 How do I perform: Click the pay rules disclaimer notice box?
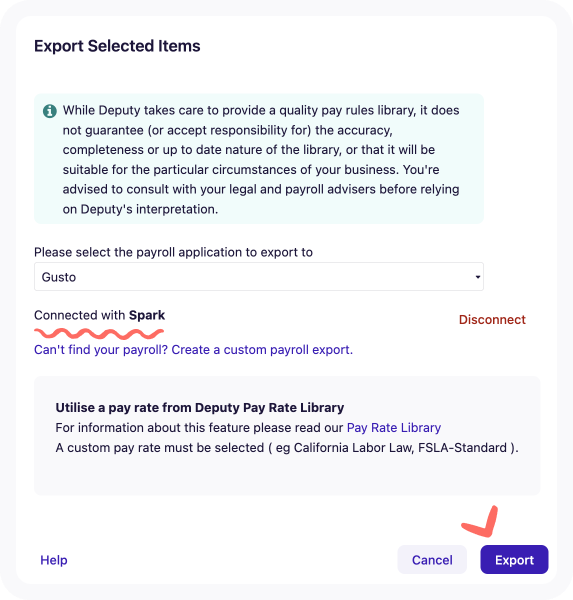pyautogui.click(x=259, y=159)
